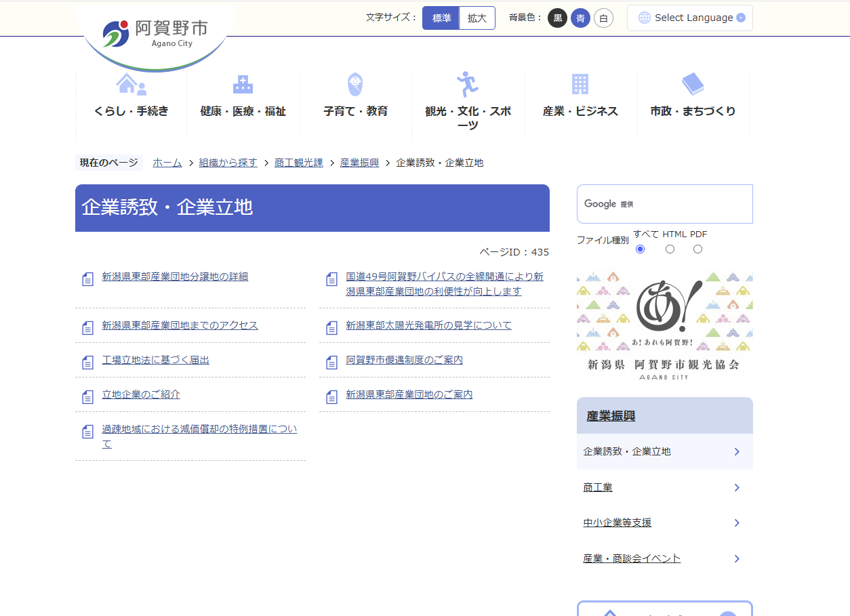This screenshot has width=850, height=616.
Task: Select HTML file type radio button
Action: (x=670, y=249)
